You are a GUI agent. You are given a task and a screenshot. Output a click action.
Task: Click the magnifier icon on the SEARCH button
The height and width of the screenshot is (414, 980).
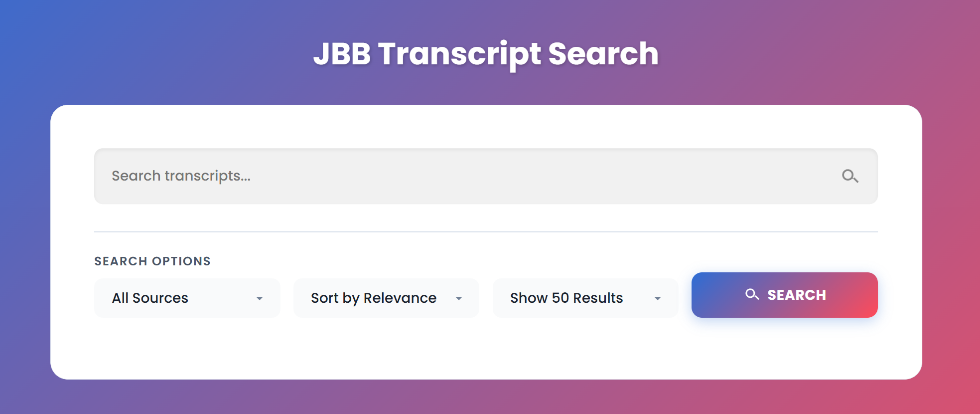pyautogui.click(x=752, y=294)
